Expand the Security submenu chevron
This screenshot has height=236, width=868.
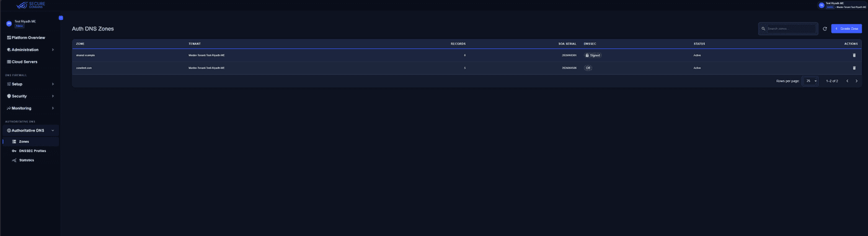pos(53,96)
